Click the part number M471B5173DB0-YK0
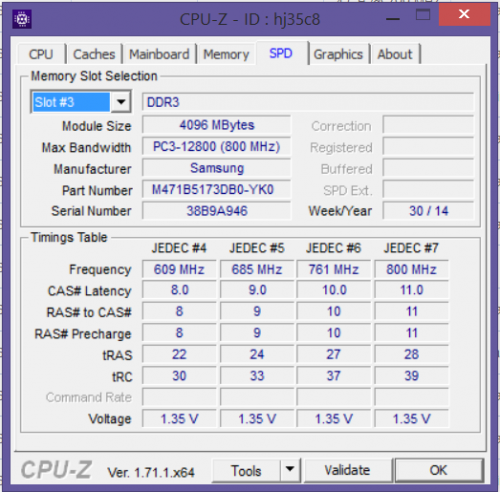 tap(217, 189)
